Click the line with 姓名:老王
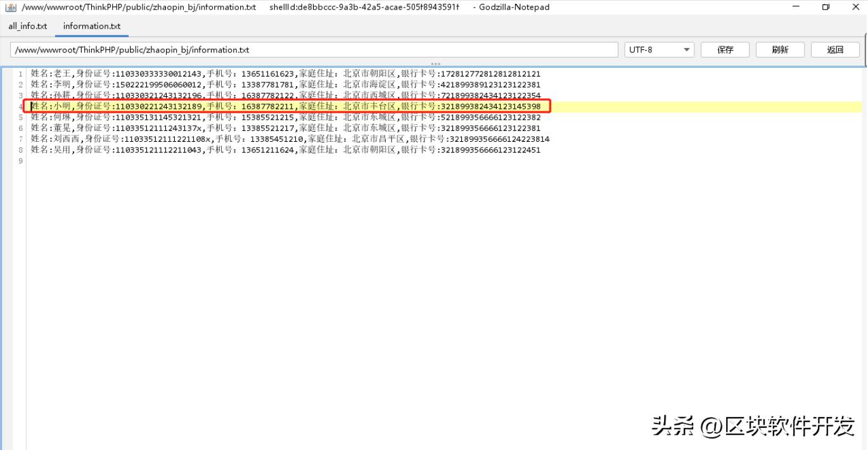This screenshot has height=450, width=868. point(286,74)
